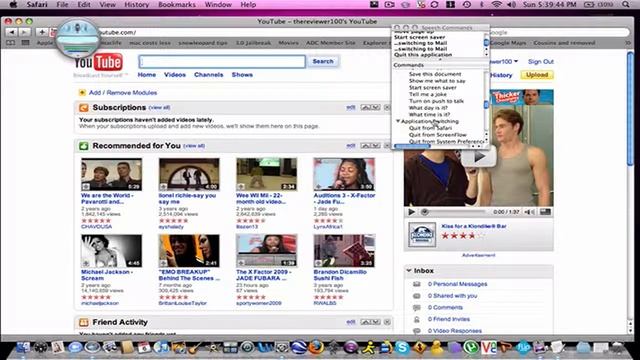Go forward with Safari's forward arrow
This screenshot has height=360, width=640.
[24, 32]
